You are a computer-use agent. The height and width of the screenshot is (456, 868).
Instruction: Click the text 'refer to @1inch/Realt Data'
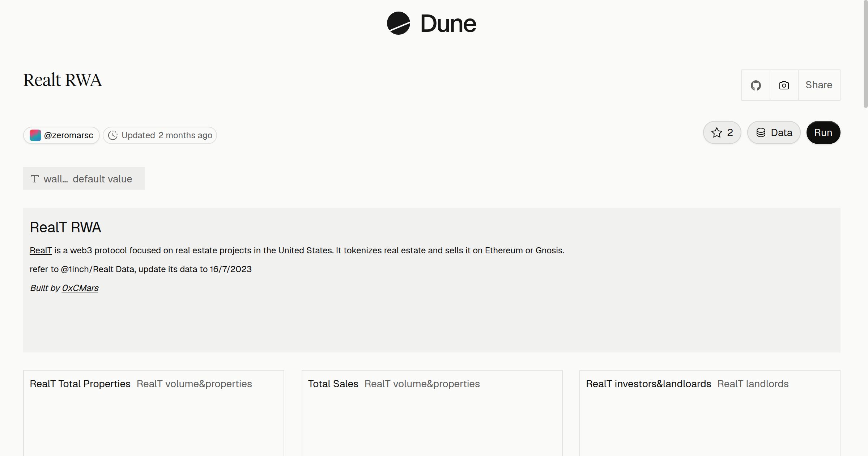82,269
